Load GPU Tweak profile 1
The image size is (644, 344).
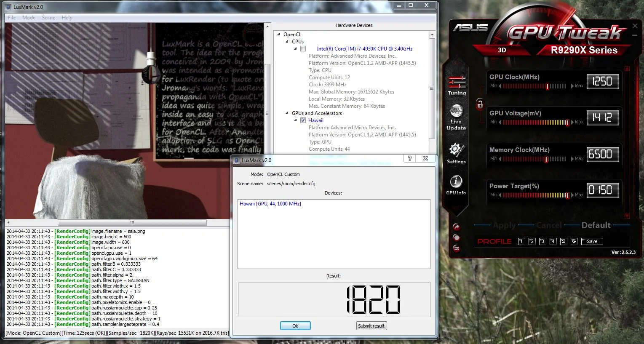click(521, 241)
